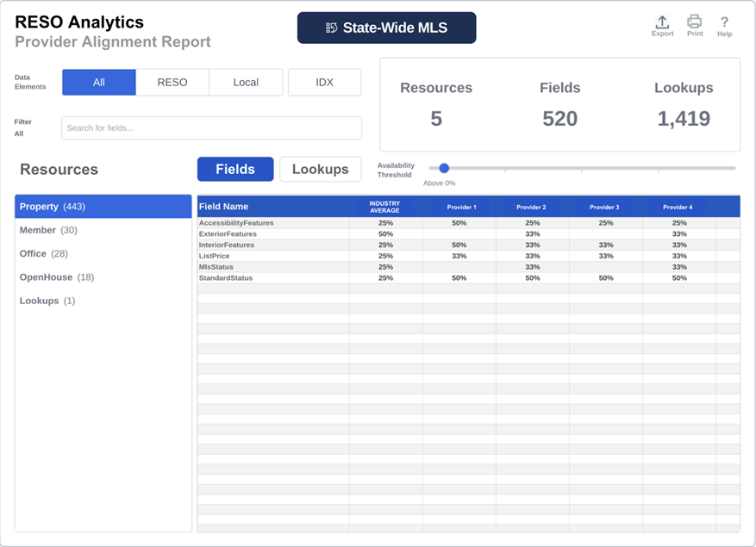Select the ExteriorFeatures field row
The width and height of the screenshot is (756, 547).
469,234
